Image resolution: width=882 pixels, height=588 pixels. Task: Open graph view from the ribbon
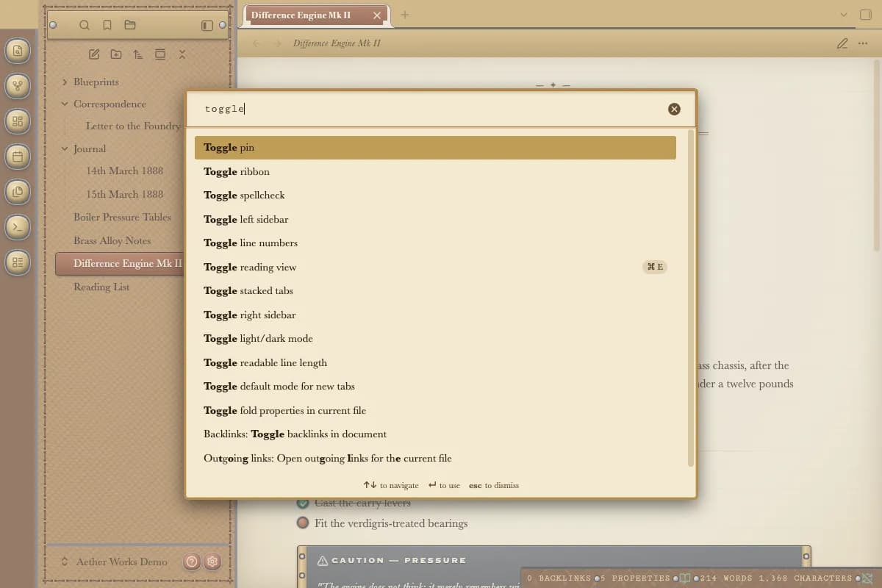tap(18, 86)
